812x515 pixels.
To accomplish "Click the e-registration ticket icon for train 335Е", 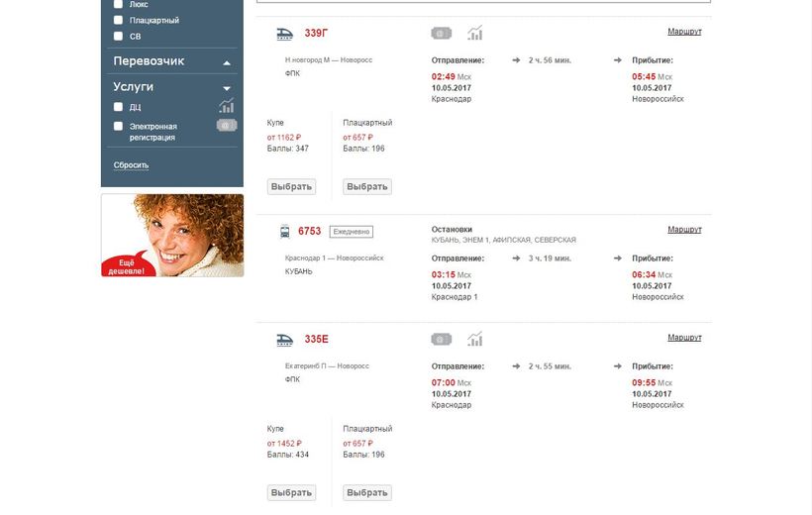I will pyautogui.click(x=442, y=340).
